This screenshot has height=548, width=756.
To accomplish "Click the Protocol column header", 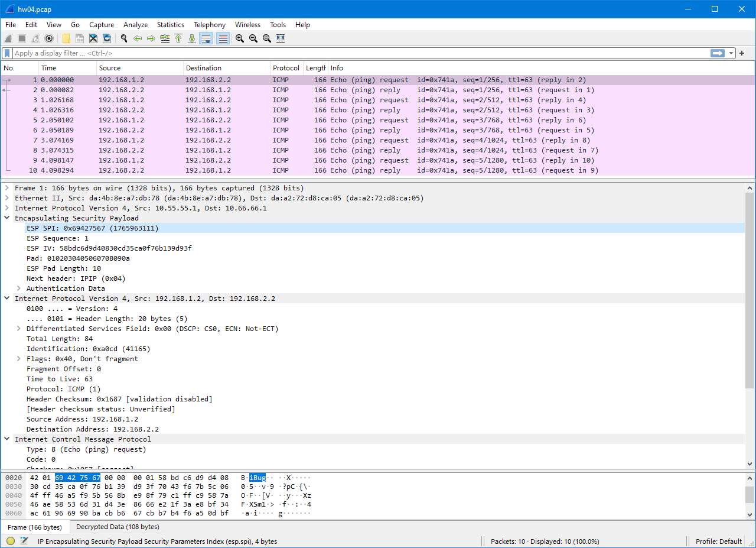I will (x=286, y=68).
